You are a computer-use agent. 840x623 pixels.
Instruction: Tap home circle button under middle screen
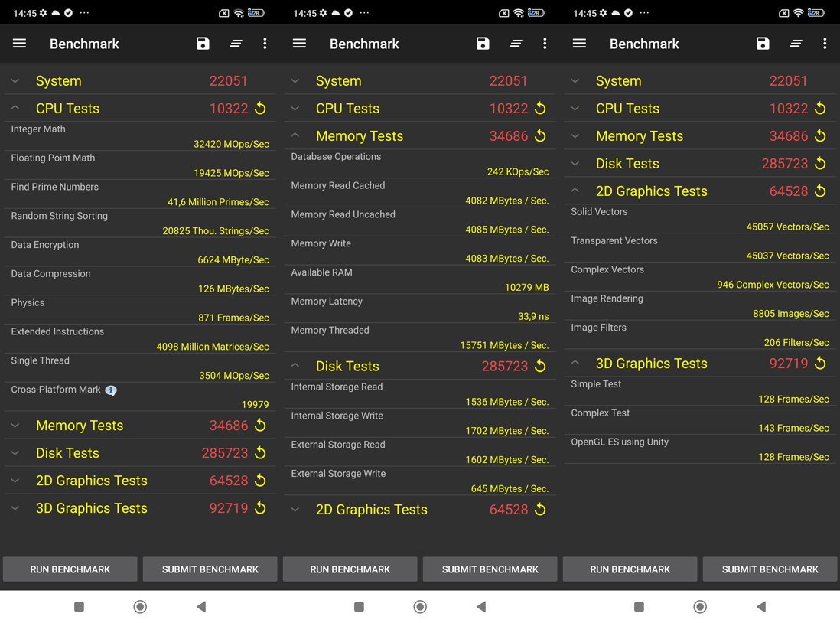(x=420, y=606)
